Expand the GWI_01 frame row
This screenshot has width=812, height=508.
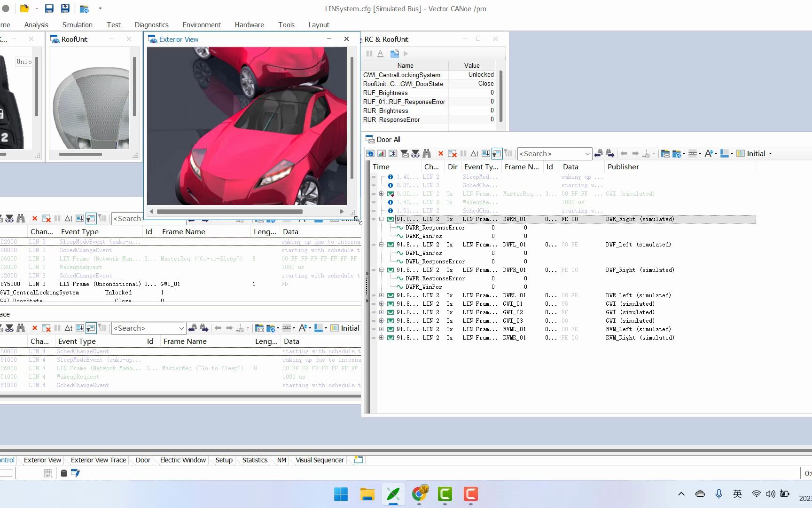pyautogui.click(x=381, y=304)
